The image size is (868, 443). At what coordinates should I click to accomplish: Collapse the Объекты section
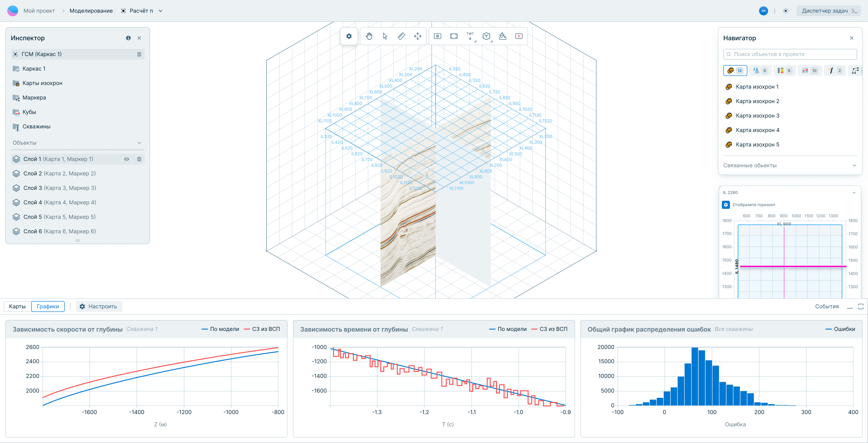click(x=139, y=143)
